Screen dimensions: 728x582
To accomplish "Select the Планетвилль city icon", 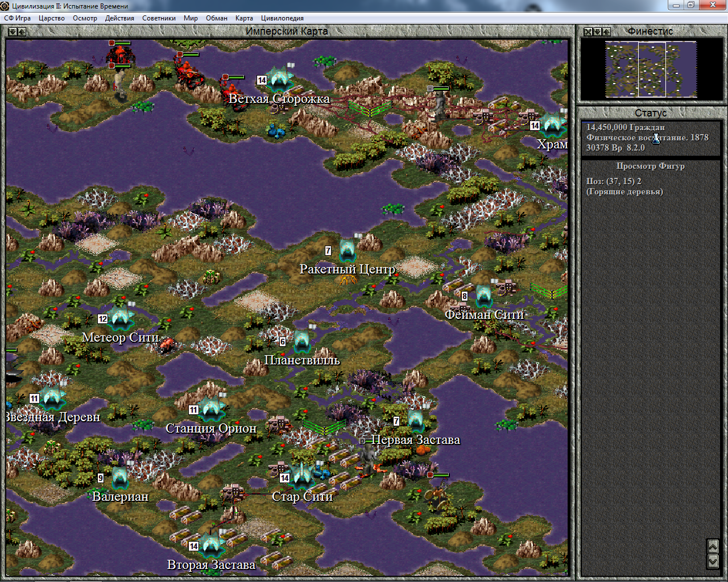I will (302, 340).
